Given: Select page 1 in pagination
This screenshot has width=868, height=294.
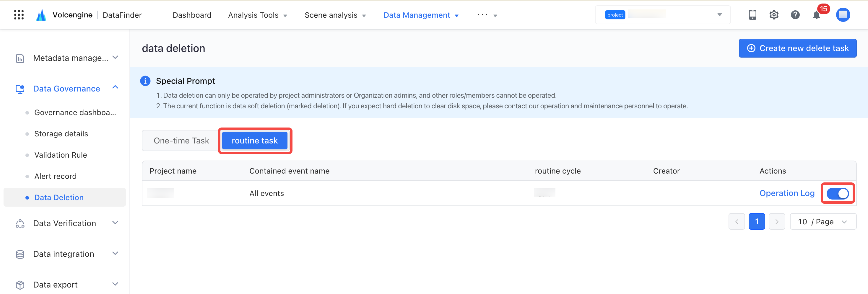Looking at the screenshot, I should 757,222.
